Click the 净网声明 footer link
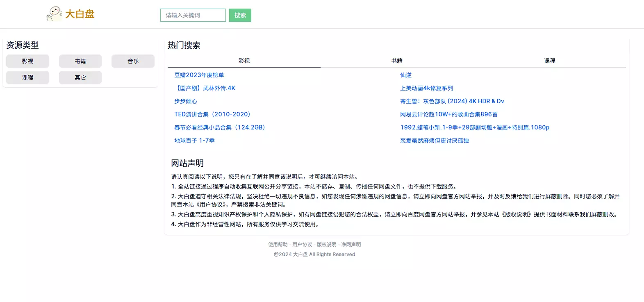644x302 pixels. (351, 245)
